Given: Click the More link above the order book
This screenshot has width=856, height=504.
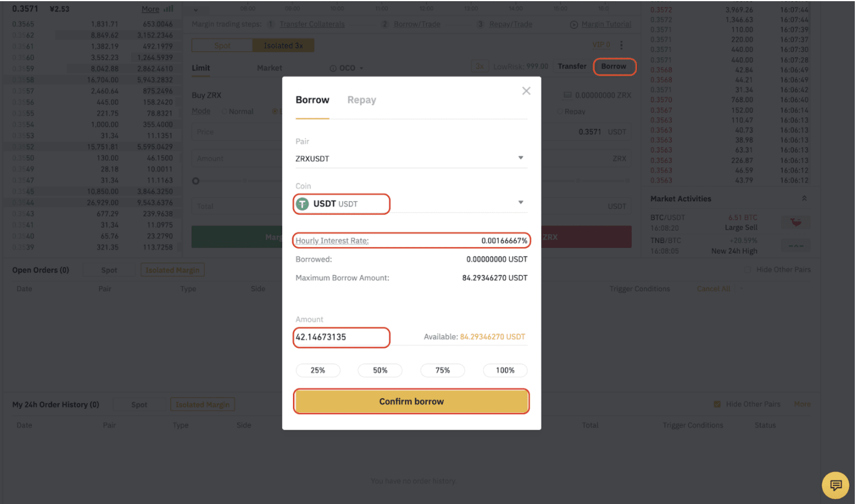Looking at the screenshot, I should point(150,9).
